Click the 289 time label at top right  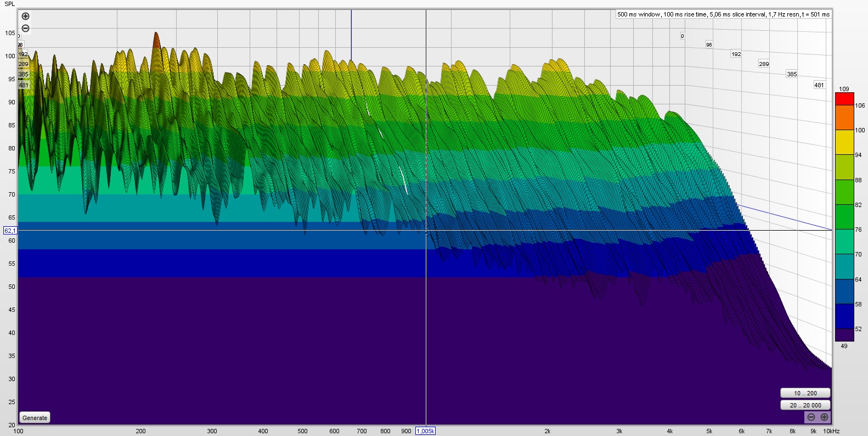(x=764, y=64)
